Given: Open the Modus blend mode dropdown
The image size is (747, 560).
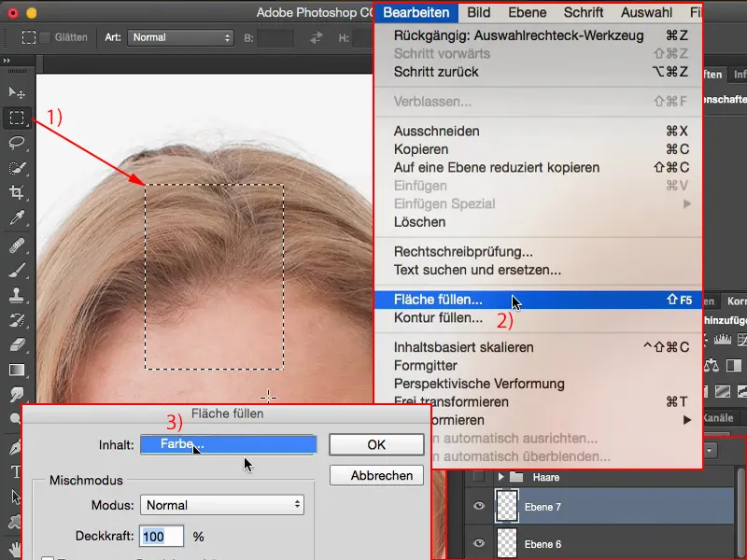Looking at the screenshot, I should (222, 505).
